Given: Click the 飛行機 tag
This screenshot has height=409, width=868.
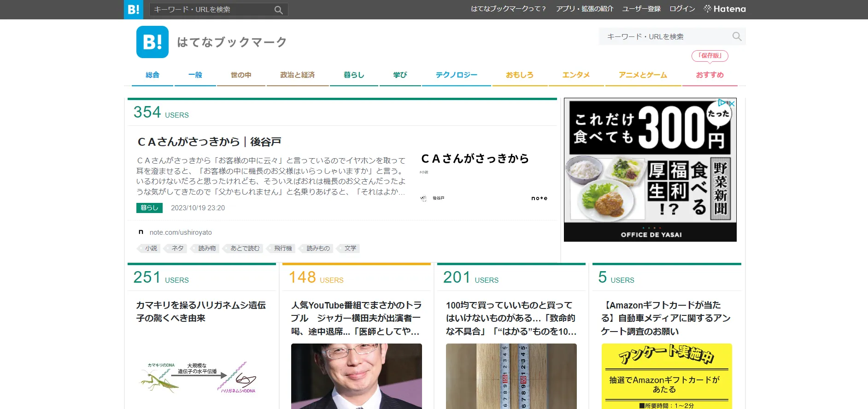Looking at the screenshot, I should [x=282, y=248].
